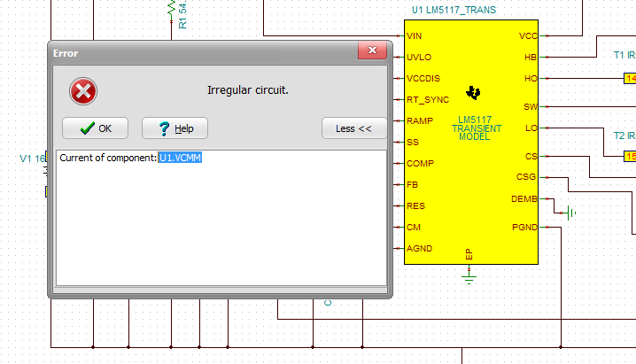Select the CM pin label
The height and width of the screenshot is (364, 636).
(x=414, y=228)
